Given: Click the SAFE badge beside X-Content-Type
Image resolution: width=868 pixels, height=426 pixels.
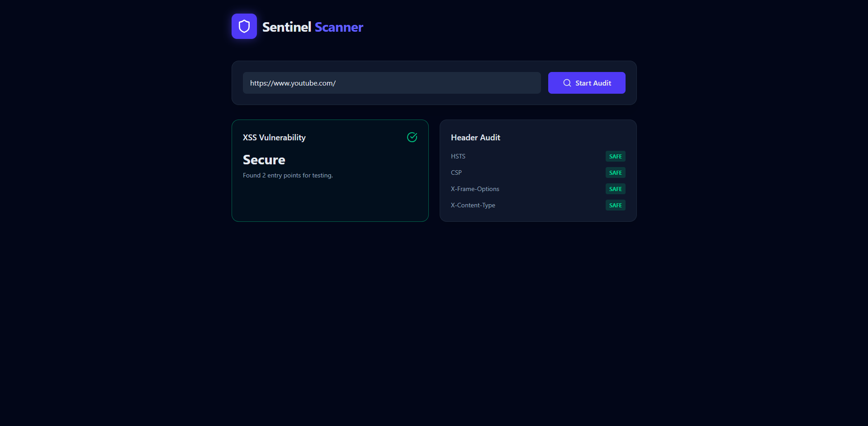Looking at the screenshot, I should [x=615, y=205].
